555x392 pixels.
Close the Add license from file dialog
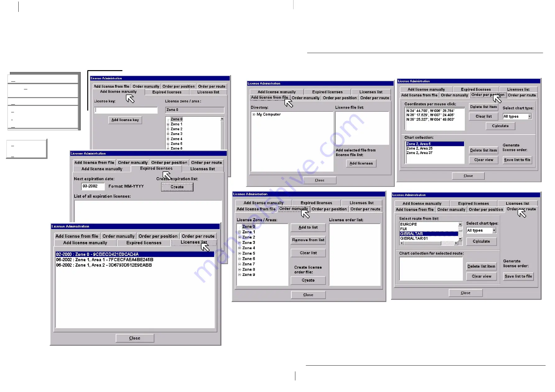coord(319,180)
